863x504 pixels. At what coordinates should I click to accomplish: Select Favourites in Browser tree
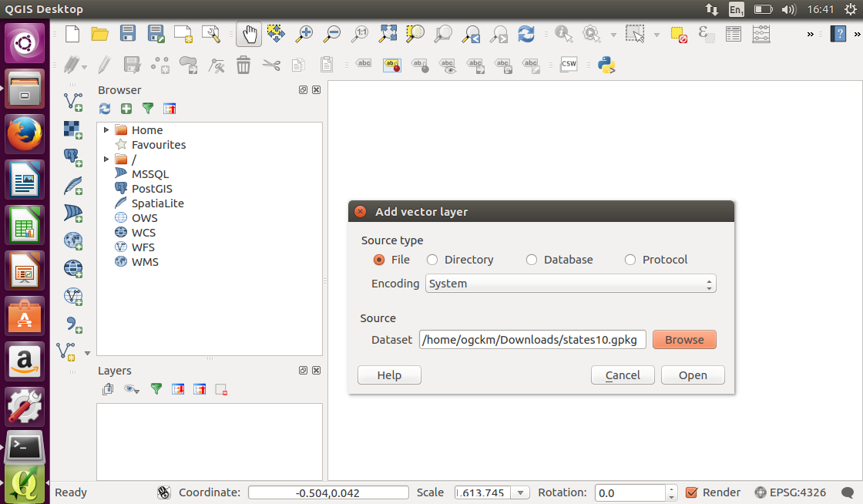[x=159, y=145]
